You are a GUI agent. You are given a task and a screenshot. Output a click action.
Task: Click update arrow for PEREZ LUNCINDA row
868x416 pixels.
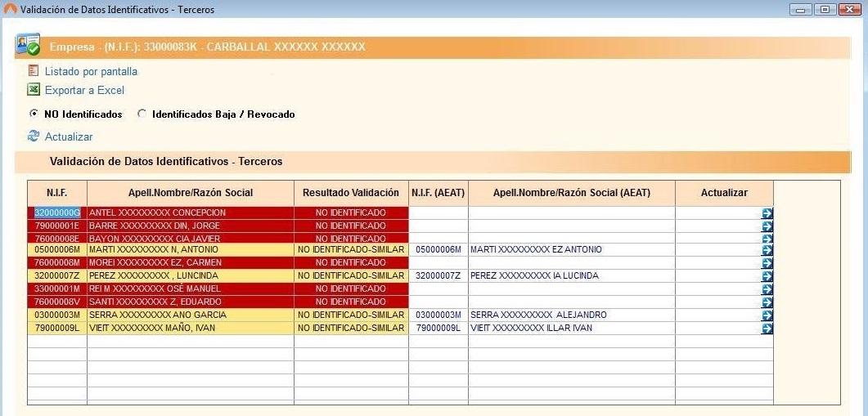[x=767, y=277]
